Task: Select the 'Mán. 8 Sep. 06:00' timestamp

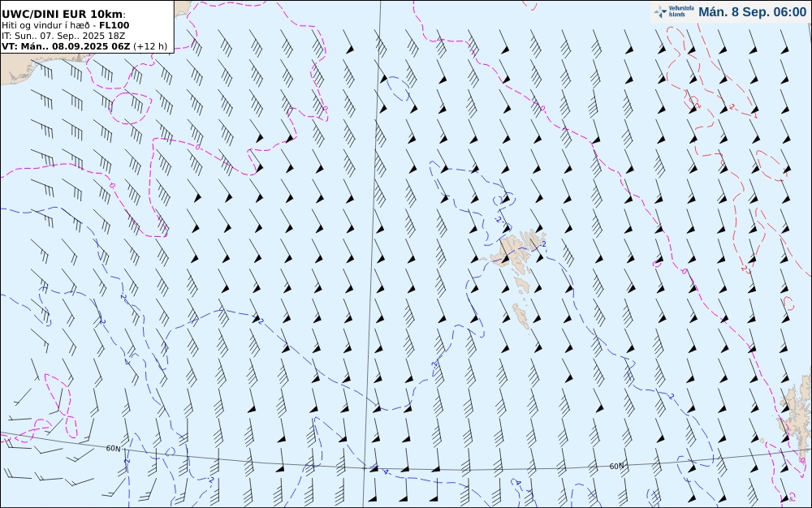Action: pyautogui.click(x=752, y=12)
